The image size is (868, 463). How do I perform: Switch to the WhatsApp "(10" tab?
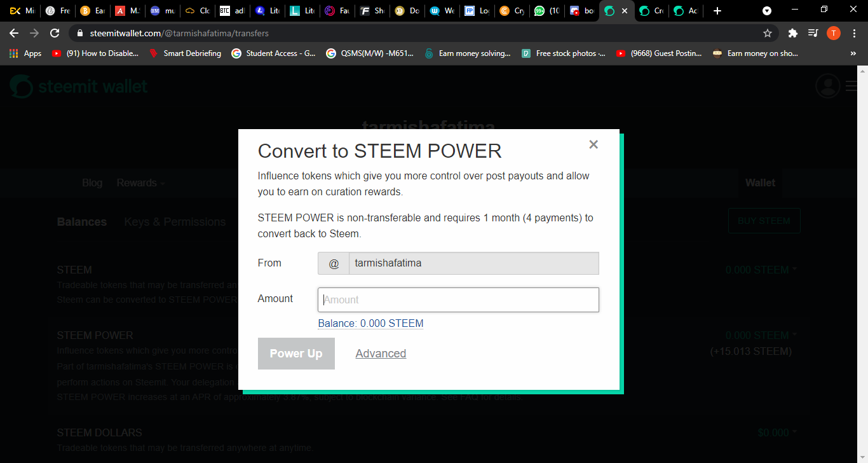click(546, 11)
